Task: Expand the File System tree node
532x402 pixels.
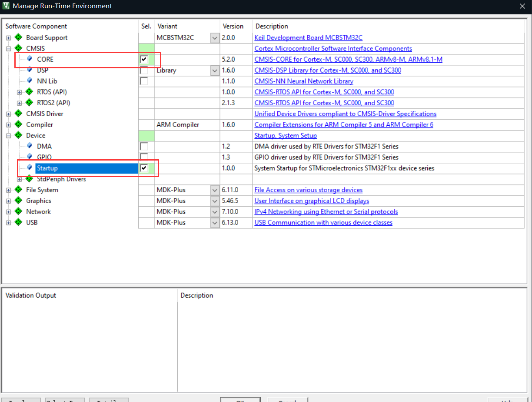Action: tap(8, 190)
